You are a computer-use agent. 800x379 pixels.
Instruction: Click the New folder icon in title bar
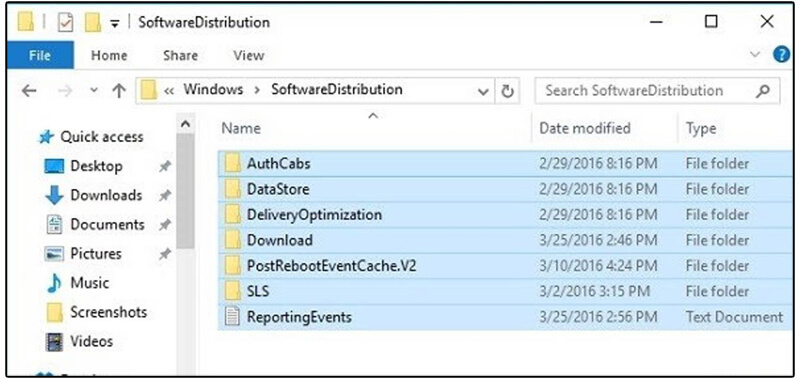point(92,23)
